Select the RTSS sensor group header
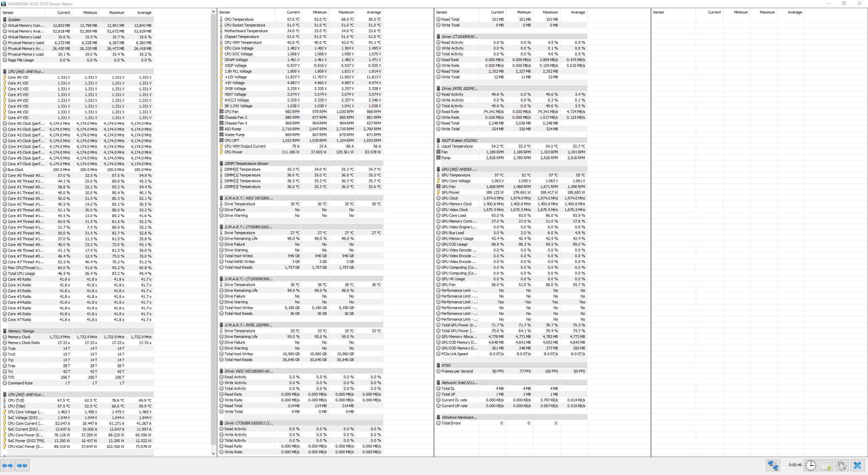Image resolution: width=868 pixels, height=475 pixels. point(446,365)
